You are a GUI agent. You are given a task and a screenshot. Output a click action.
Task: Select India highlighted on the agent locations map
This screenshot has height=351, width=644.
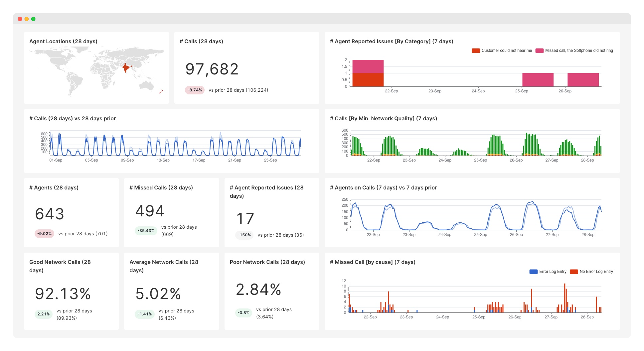point(126,68)
